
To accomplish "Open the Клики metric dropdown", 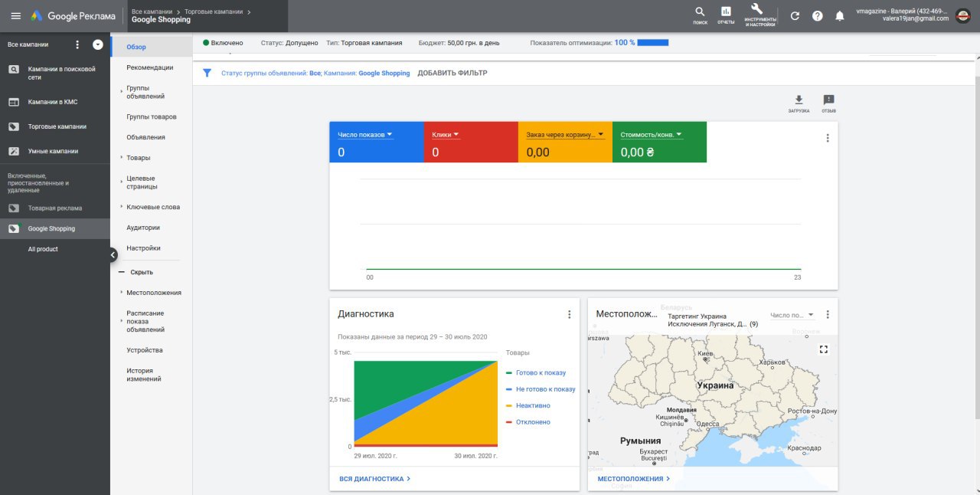I will click(x=446, y=135).
